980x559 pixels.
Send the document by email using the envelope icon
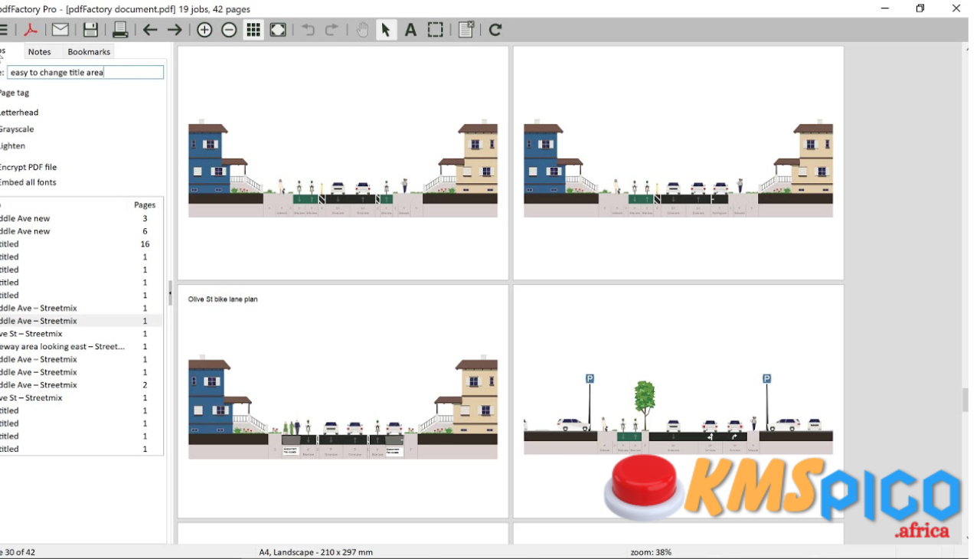[x=60, y=30]
